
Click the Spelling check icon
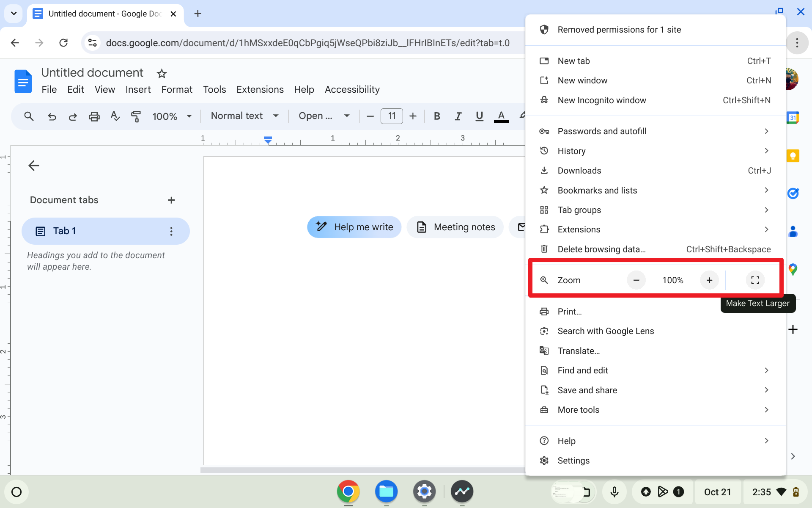tap(115, 116)
